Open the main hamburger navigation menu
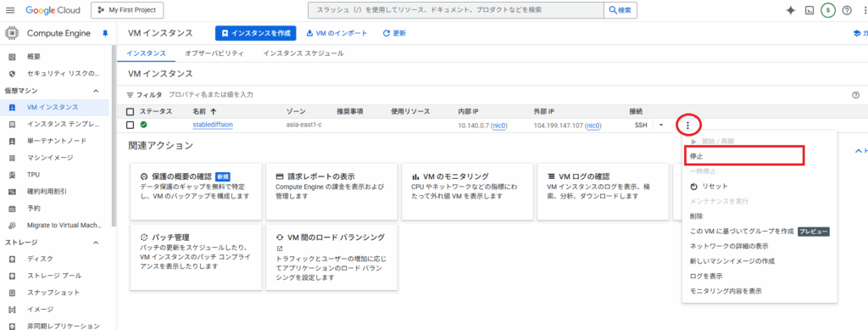This screenshot has width=868, height=330. pos(10,10)
